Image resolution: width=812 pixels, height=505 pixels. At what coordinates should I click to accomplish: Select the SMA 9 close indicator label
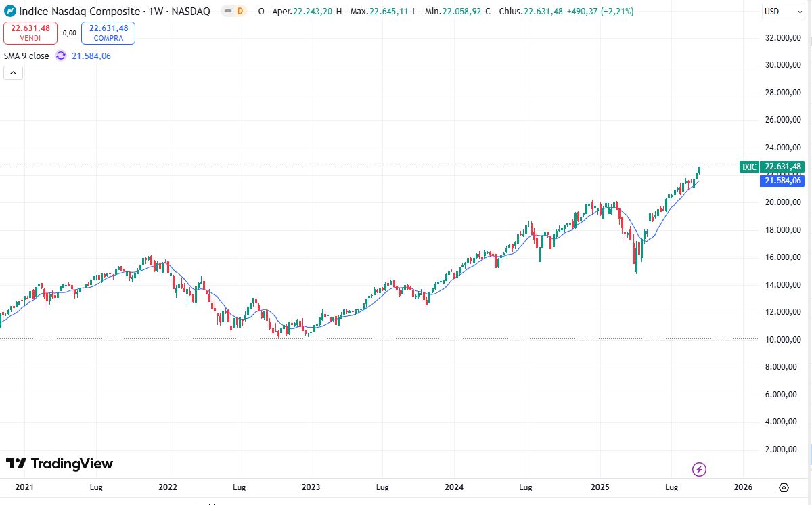(26, 56)
